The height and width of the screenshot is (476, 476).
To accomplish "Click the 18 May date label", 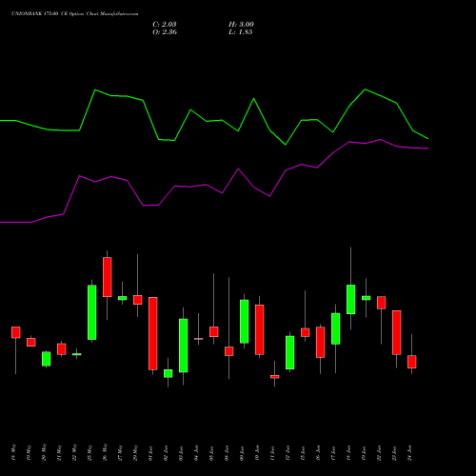I will coord(13,452).
